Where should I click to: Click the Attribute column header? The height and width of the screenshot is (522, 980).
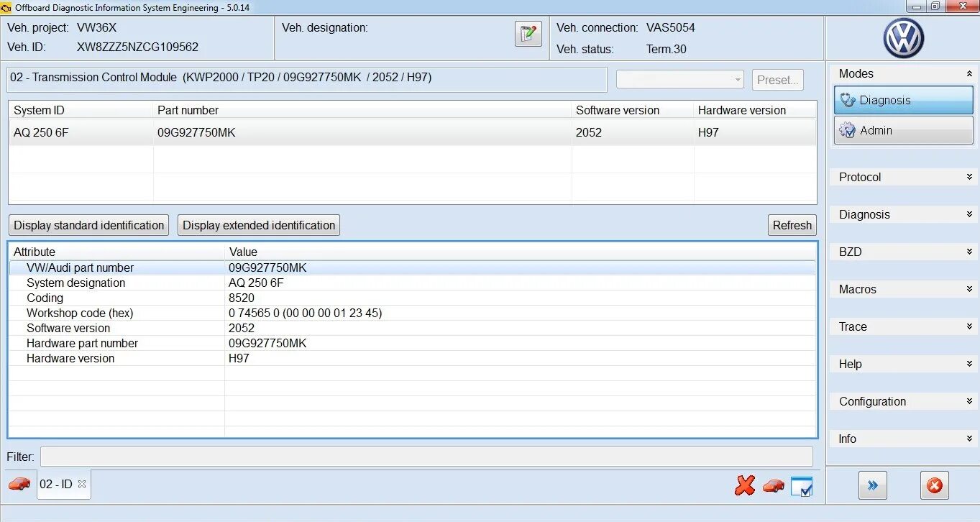tap(116, 252)
